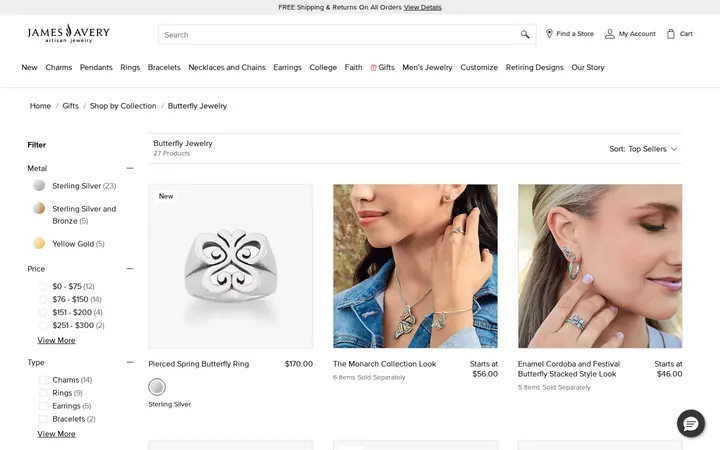Select the $251 - $300 price option

tap(43, 325)
